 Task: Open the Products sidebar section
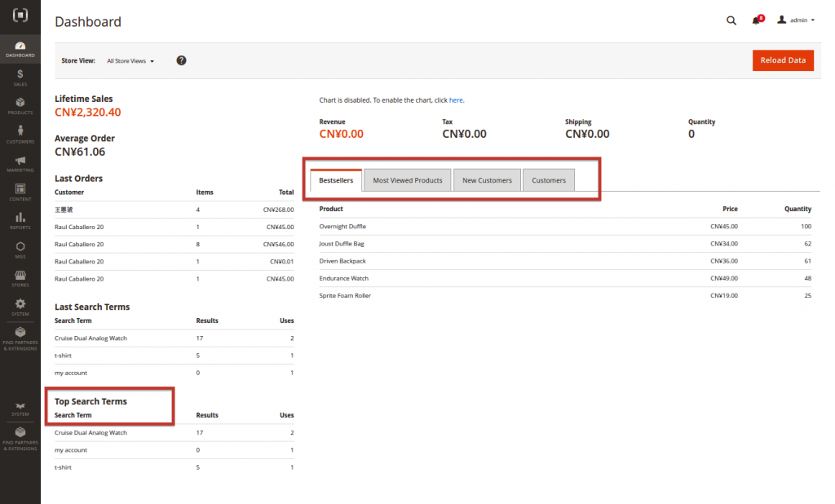[20, 106]
